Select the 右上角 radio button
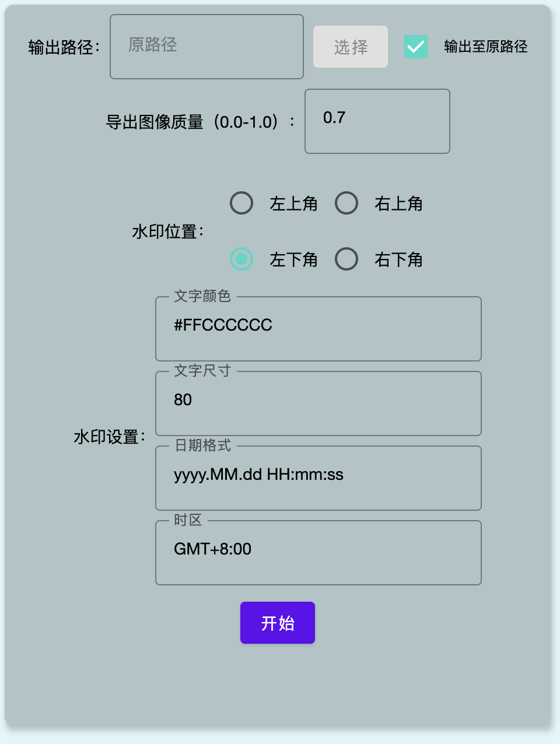Viewport: 560px width, 744px height. pyautogui.click(x=346, y=203)
